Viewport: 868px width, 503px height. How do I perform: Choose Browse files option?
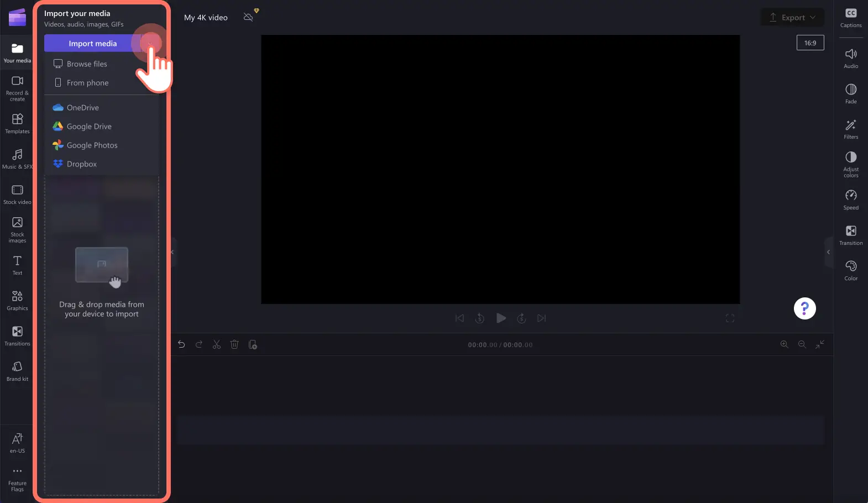pyautogui.click(x=87, y=64)
